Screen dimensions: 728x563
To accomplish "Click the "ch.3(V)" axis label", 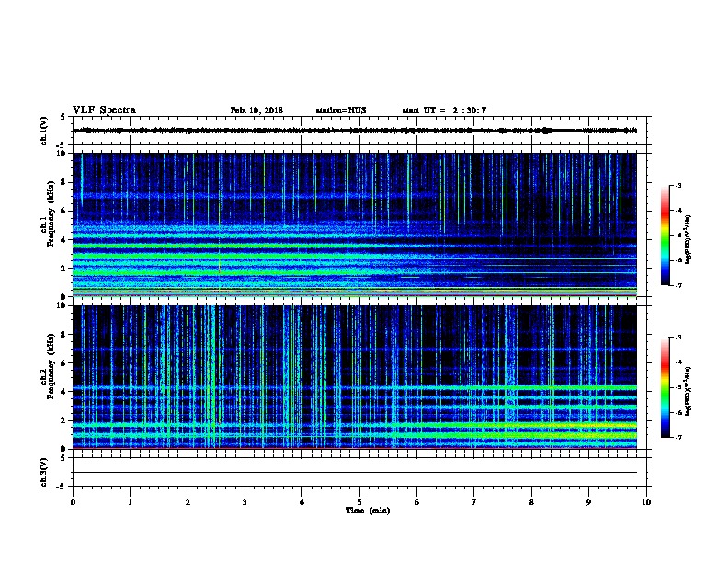I will pyautogui.click(x=44, y=472).
